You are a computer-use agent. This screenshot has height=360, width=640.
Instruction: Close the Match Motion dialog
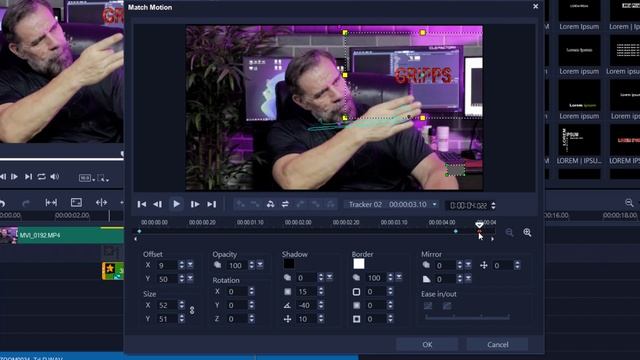535,7
